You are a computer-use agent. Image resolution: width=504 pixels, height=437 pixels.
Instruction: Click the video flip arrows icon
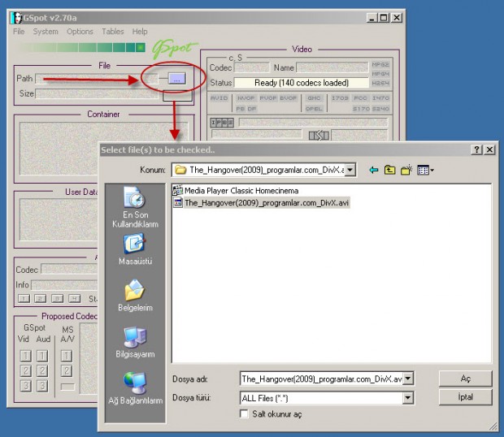coord(319,136)
